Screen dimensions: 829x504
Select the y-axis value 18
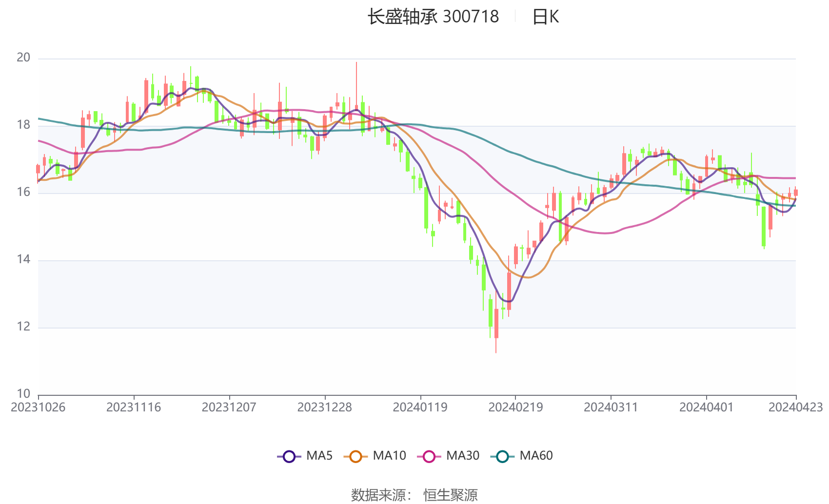click(23, 125)
